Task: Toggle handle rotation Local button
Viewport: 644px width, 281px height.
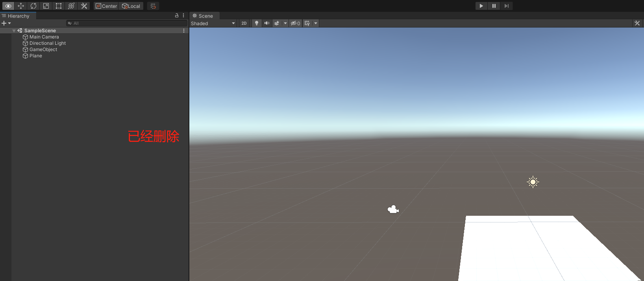Action: pos(131,6)
